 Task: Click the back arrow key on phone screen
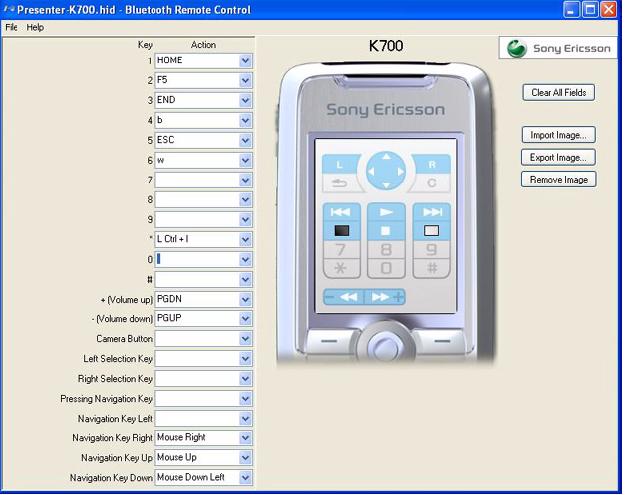coord(339,183)
